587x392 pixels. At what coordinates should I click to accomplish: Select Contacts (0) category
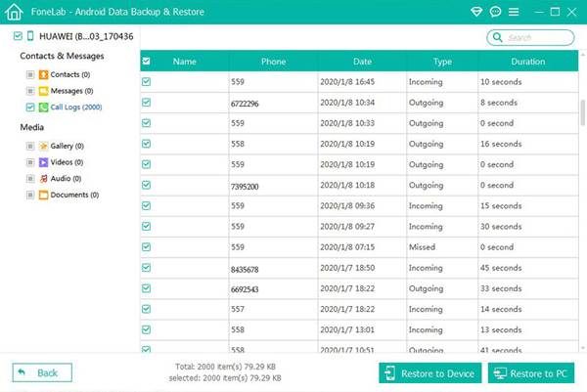point(70,74)
